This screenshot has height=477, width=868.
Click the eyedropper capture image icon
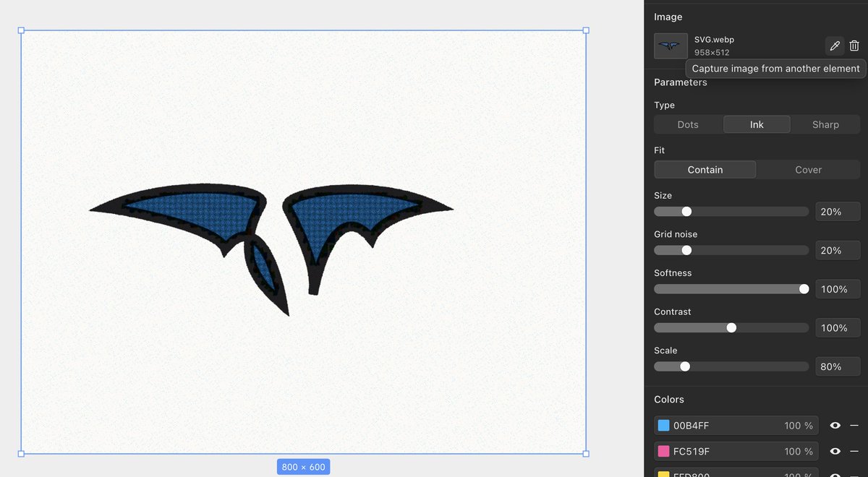click(x=835, y=46)
